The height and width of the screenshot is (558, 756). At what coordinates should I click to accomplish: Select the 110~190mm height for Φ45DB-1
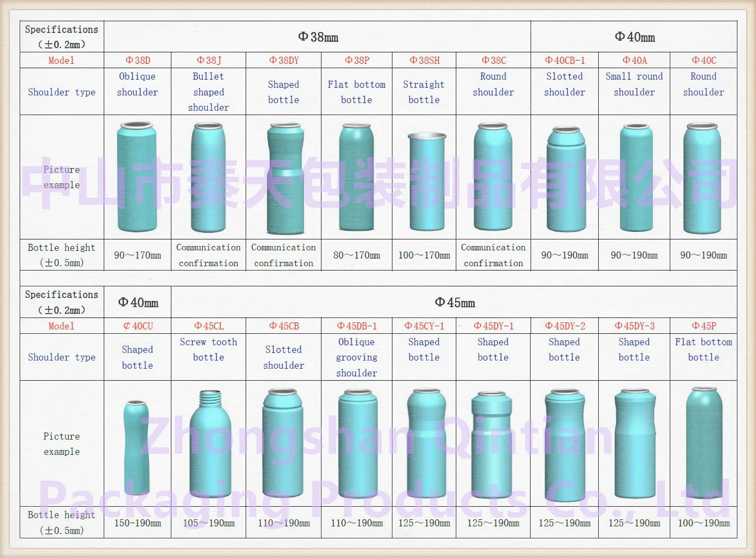click(356, 523)
